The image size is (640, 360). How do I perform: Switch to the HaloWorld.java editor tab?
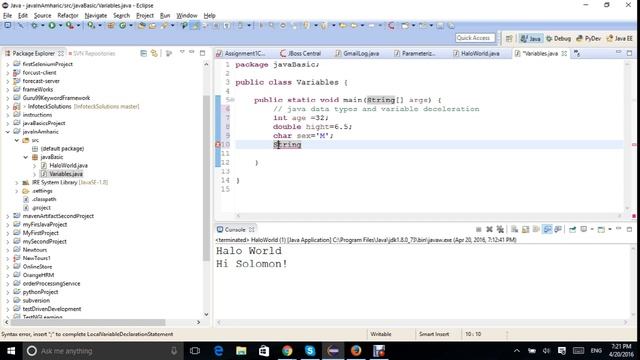tap(480, 53)
